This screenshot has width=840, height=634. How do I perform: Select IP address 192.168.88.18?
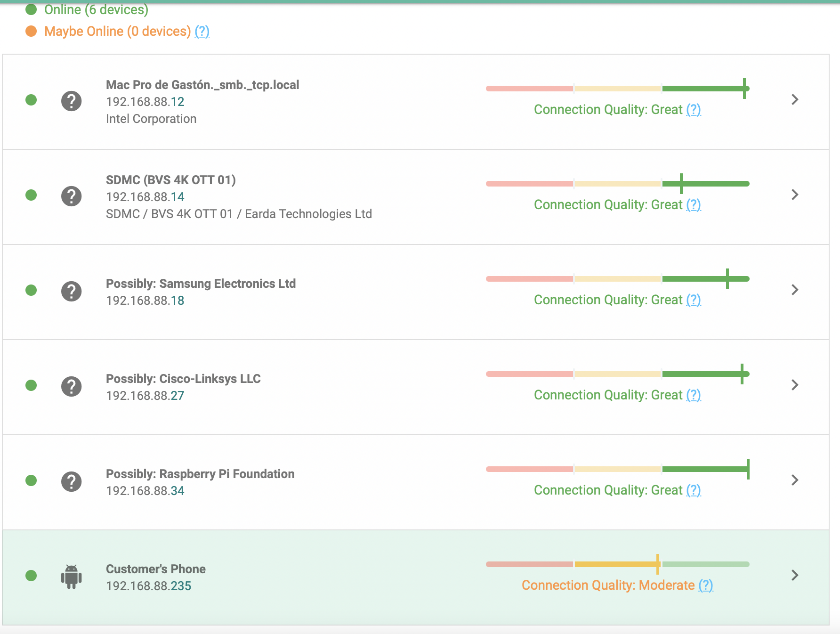tap(145, 301)
